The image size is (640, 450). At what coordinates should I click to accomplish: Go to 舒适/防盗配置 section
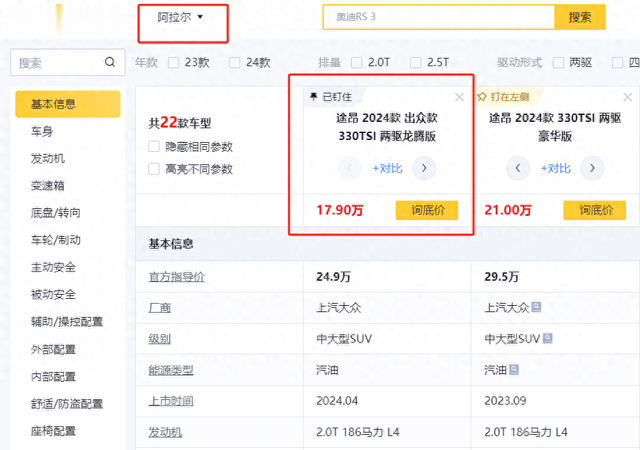coord(67,404)
